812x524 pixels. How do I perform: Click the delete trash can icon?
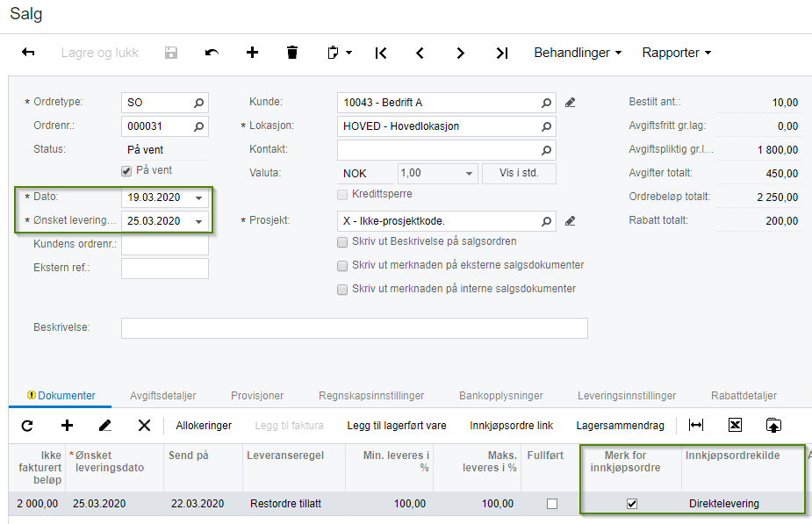click(x=292, y=53)
